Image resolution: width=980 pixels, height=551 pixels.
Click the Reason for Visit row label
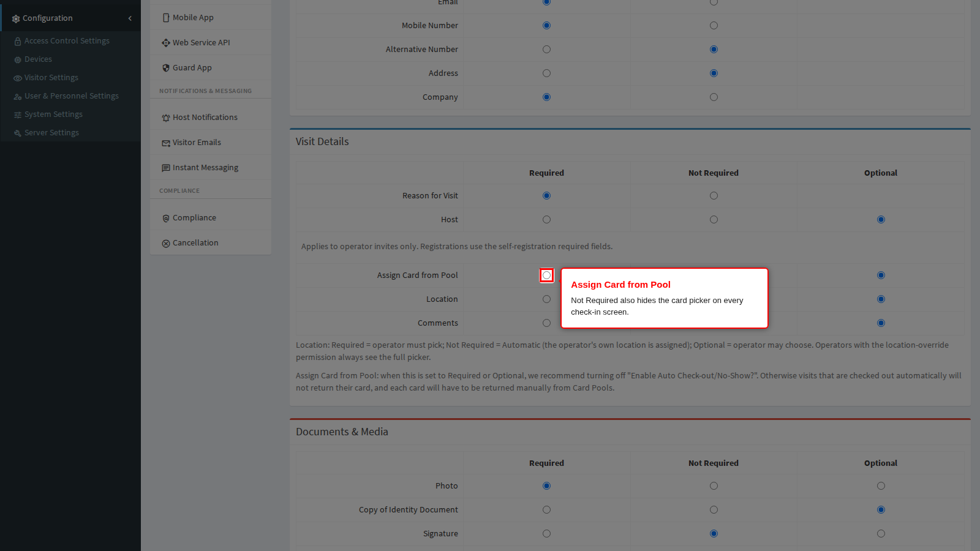430,196
